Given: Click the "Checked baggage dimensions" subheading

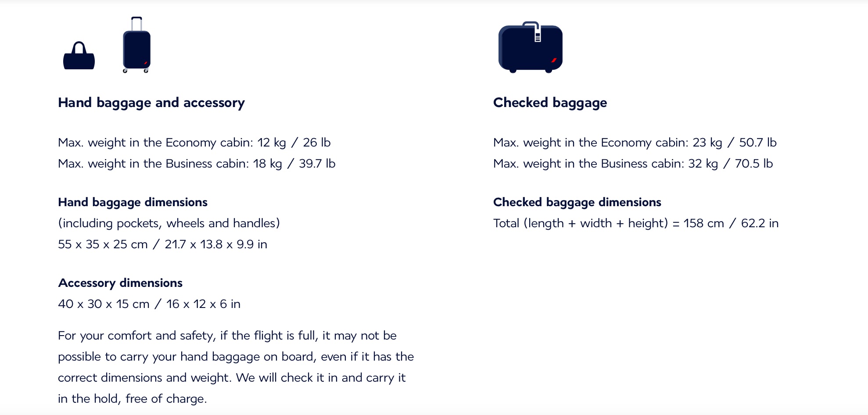Looking at the screenshot, I should (577, 202).
